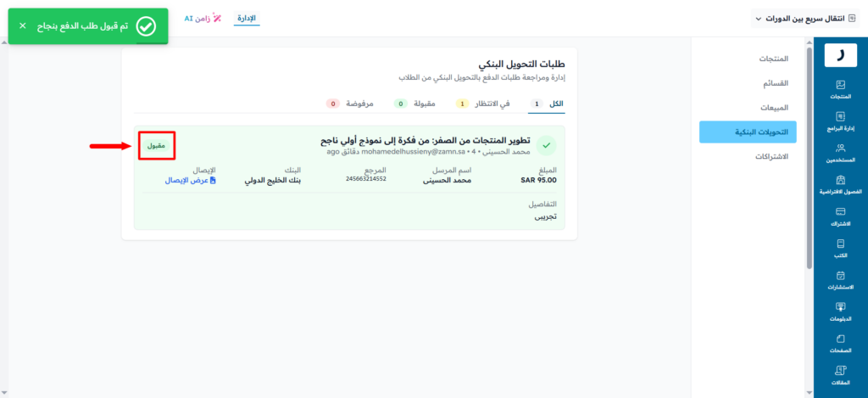Screen dimensions: 868x398
Task: Open إدارة البرامج in blue sidebar
Action: click(x=840, y=121)
